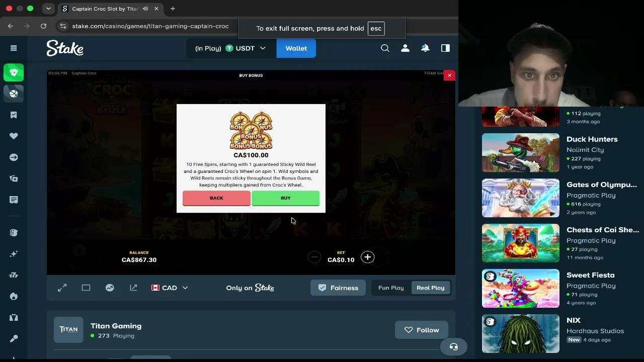Click the heart favourites icon in the sidebar

14,136
